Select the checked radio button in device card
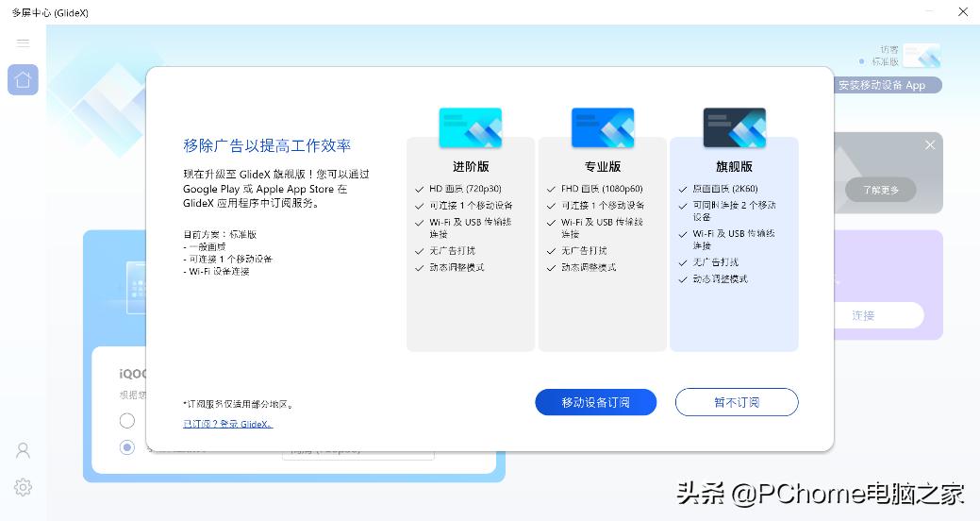The width and height of the screenshot is (980, 521). [x=127, y=447]
